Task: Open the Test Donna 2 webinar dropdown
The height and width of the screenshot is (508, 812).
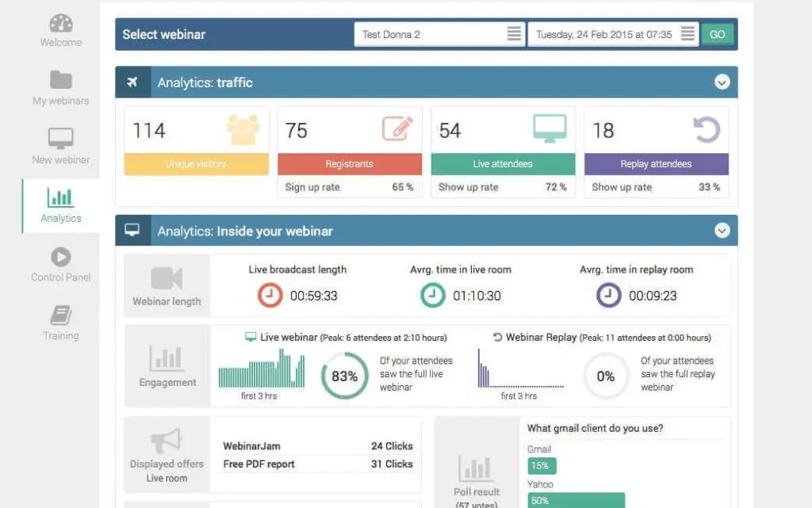Action: click(x=439, y=34)
